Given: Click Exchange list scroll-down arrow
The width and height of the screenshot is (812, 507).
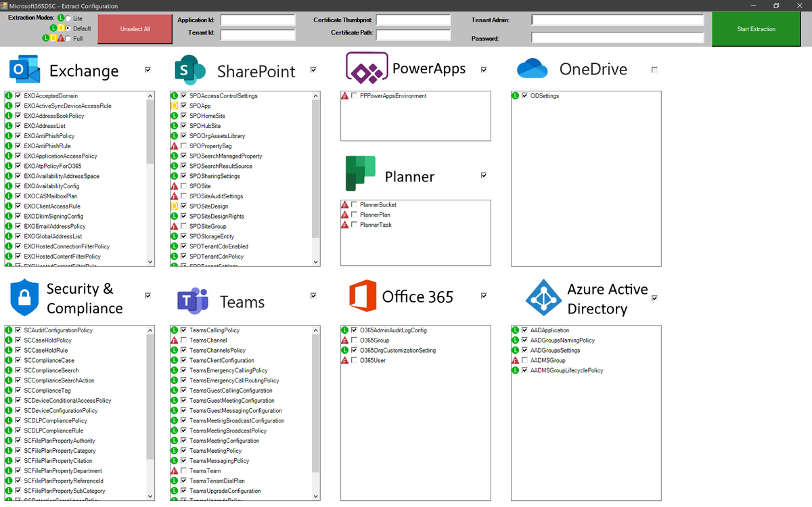Looking at the screenshot, I should pyautogui.click(x=150, y=262).
